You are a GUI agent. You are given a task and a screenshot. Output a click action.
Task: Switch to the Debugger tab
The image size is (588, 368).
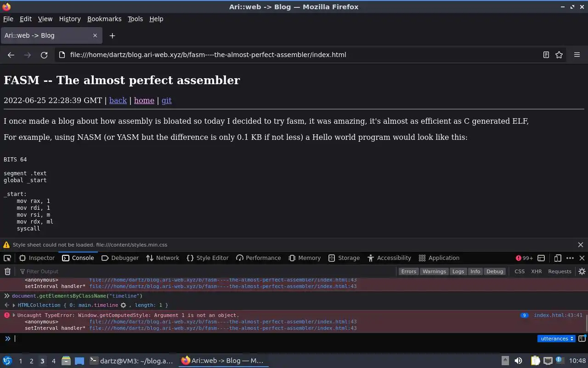tap(120, 258)
